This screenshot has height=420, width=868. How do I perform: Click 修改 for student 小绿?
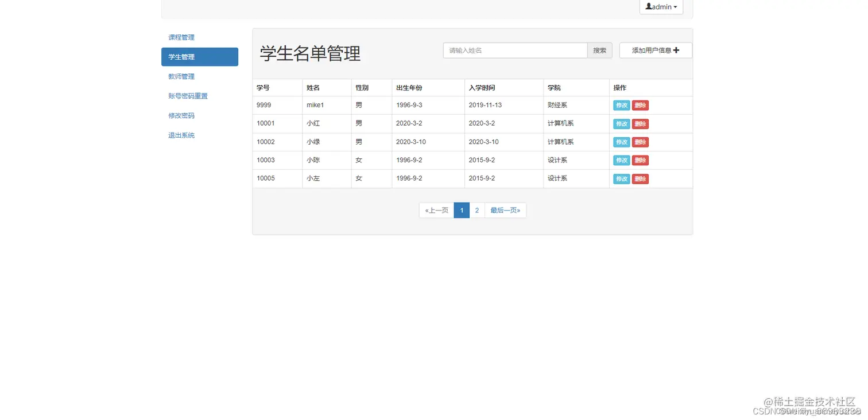click(x=622, y=142)
